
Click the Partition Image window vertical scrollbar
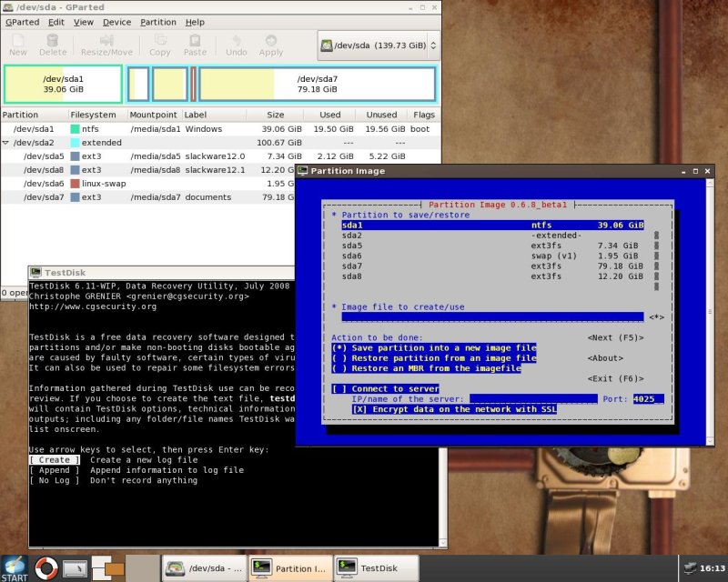[x=710, y=312]
